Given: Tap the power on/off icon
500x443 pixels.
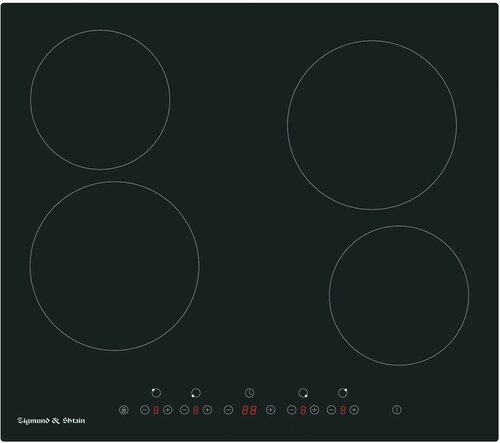Looking at the screenshot, I should 397,410.
